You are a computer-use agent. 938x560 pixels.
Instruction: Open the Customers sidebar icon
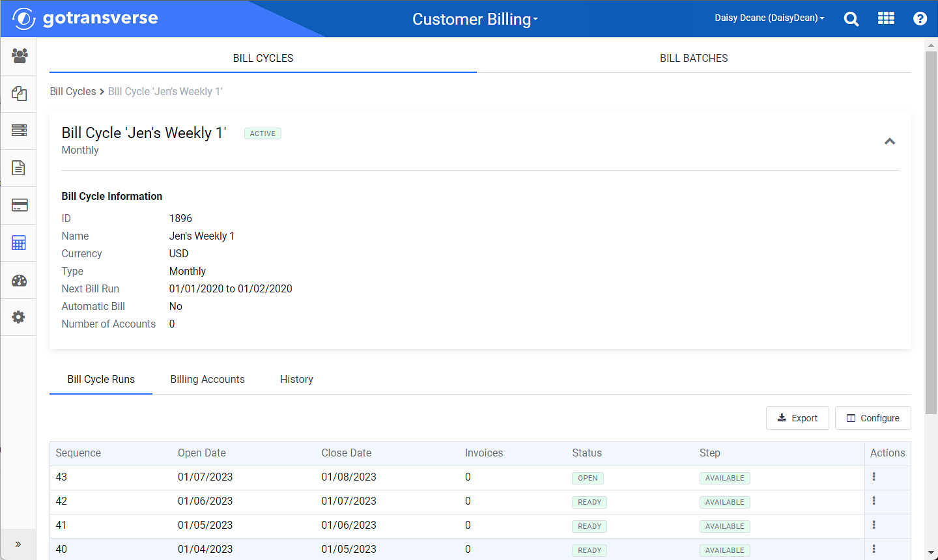pos(19,56)
